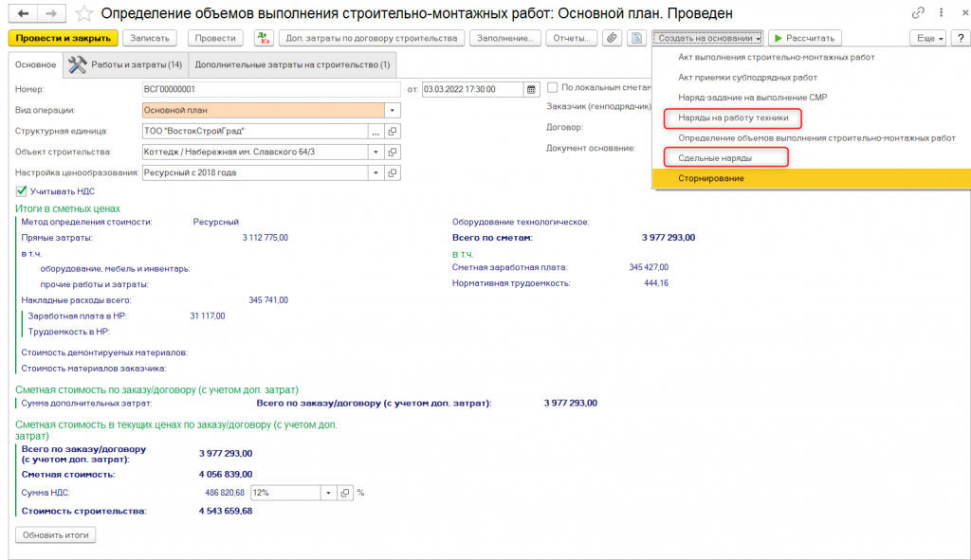Open help with question mark button
971x560 pixels.
coord(960,38)
